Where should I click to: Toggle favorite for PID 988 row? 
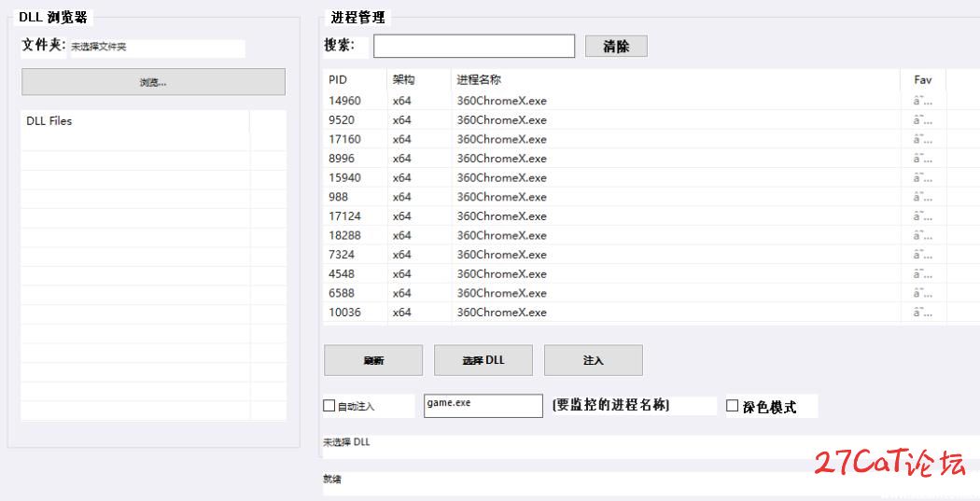point(923,197)
